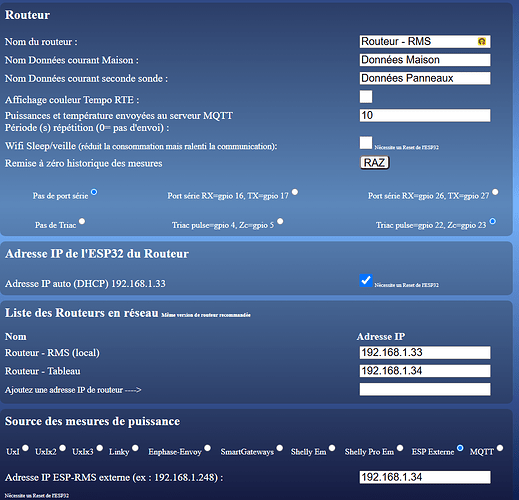Select Shelly Pro Em power source radio button

[x=400, y=448]
